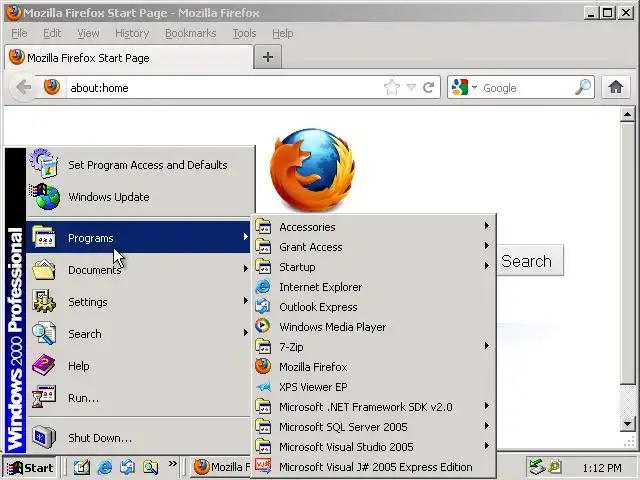
Task: Show more quick launch items chevron
Action: point(173,464)
